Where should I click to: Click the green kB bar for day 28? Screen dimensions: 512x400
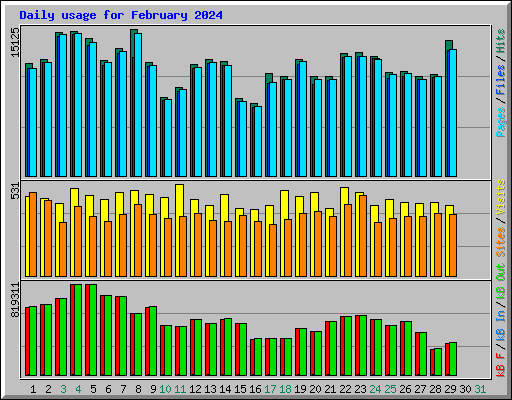[x=438, y=362]
